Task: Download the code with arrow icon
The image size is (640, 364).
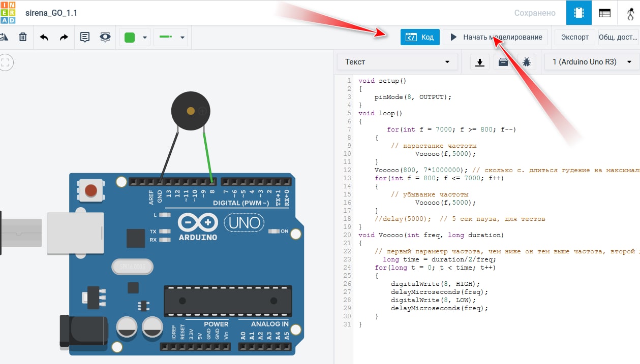Action: [479, 62]
